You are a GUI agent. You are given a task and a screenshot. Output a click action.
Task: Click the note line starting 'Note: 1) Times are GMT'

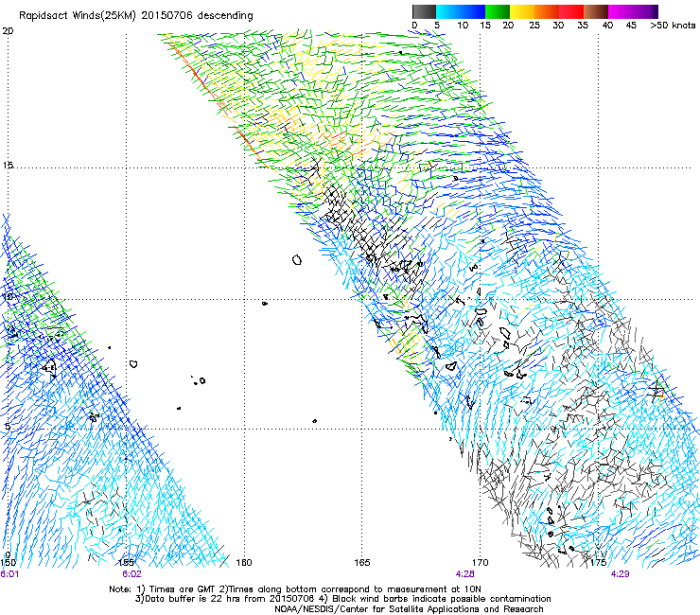(295, 589)
